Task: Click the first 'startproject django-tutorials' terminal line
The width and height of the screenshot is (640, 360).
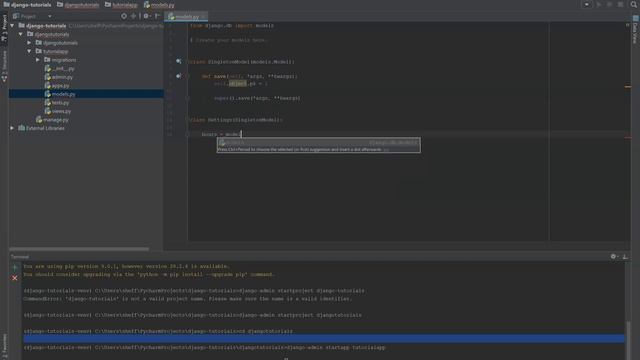Action: (194, 291)
